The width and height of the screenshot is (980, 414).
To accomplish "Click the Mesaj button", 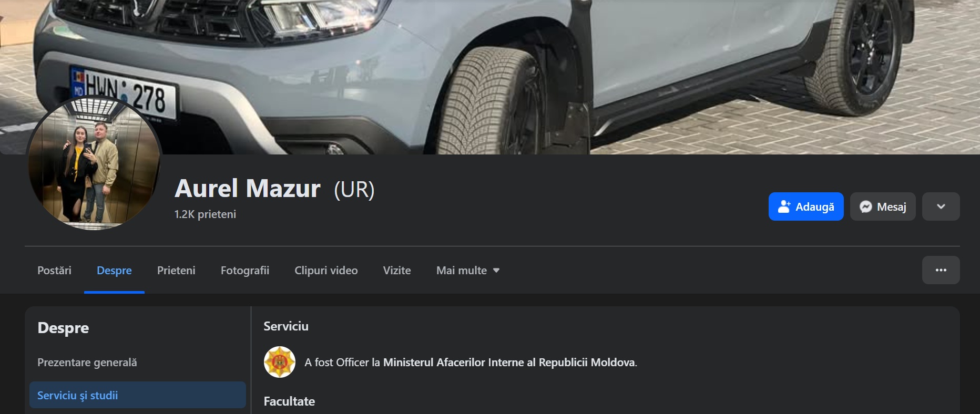I will click(883, 206).
